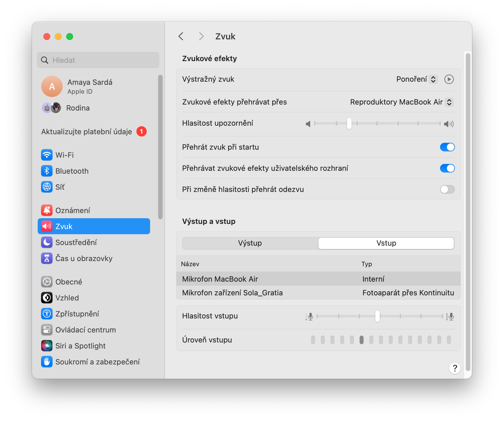The width and height of the screenshot is (504, 421).
Task: Click the Úroveň vstupu level meter
Action: (x=381, y=340)
